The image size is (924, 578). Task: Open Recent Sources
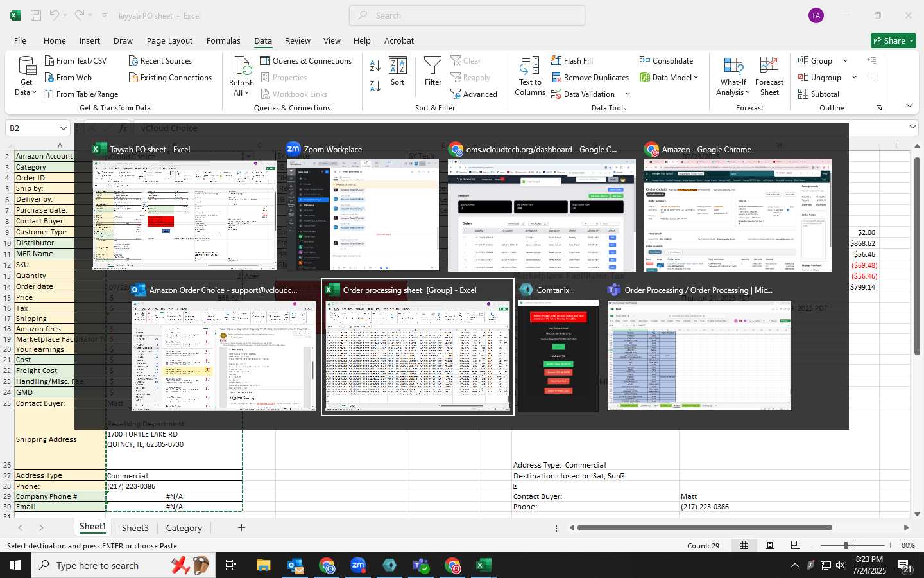pos(160,61)
